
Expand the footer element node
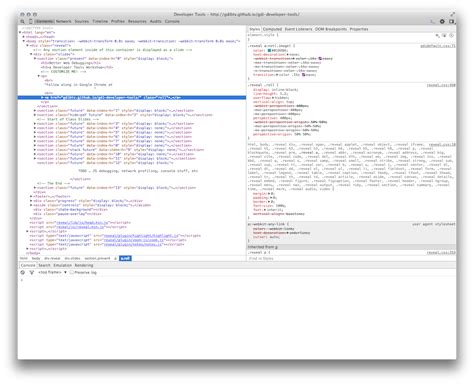point(31,197)
